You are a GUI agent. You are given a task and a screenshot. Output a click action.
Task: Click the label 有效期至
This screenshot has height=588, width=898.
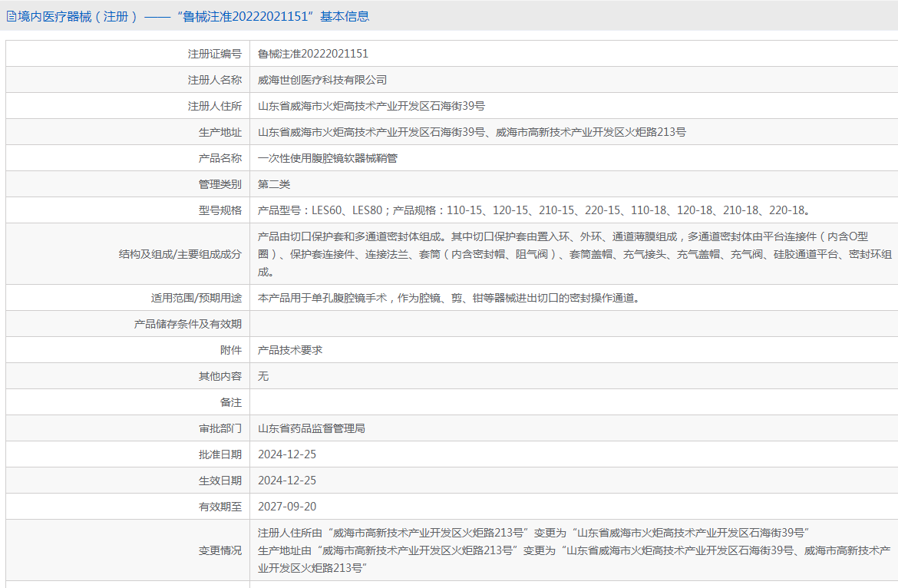point(220,507)
